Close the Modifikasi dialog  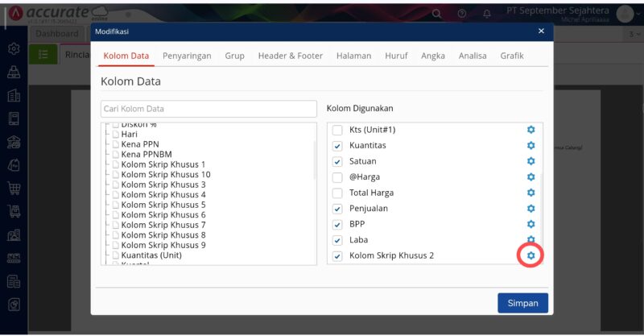point(541,31)
